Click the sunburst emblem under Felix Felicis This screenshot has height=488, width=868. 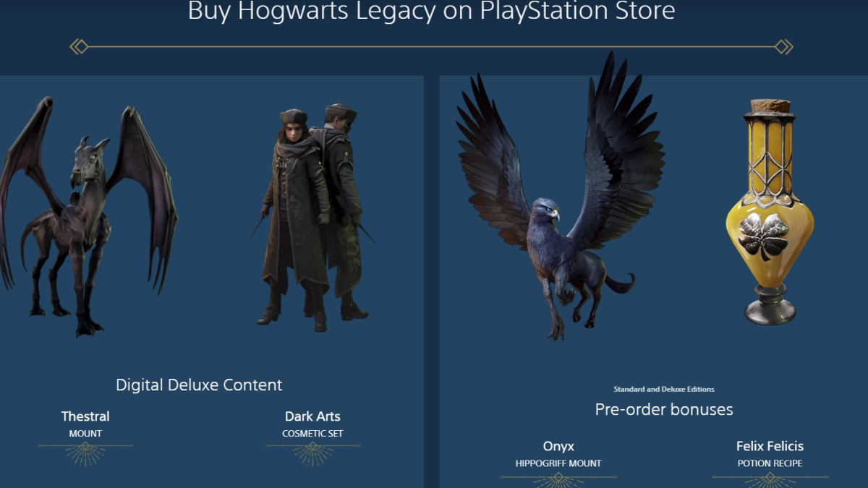click(x=770, y=480)
